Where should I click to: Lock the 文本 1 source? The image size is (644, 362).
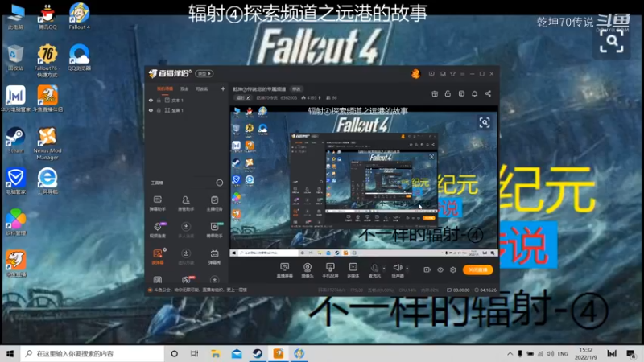coord(159,100)
